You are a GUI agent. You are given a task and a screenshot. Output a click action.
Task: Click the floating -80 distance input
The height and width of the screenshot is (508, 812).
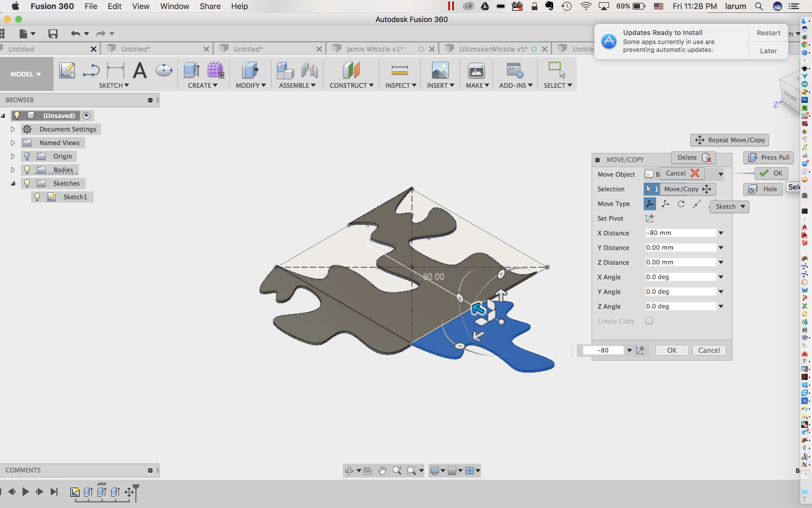click(603, 350)
